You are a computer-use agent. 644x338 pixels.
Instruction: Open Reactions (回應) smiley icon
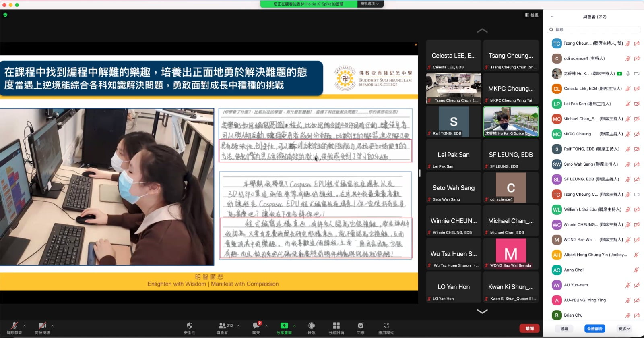(361, 326)
